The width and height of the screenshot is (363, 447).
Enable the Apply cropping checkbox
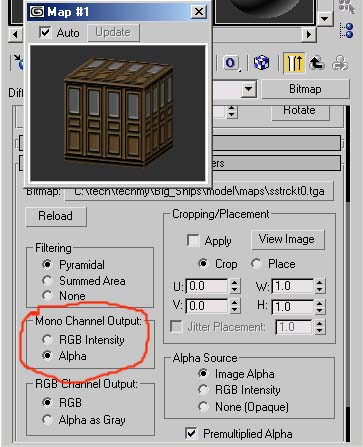click(x=193, y=240)
